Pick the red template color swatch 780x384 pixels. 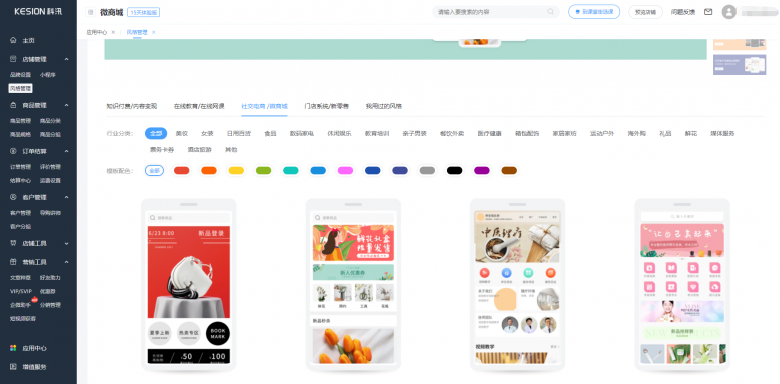[182, 171]
